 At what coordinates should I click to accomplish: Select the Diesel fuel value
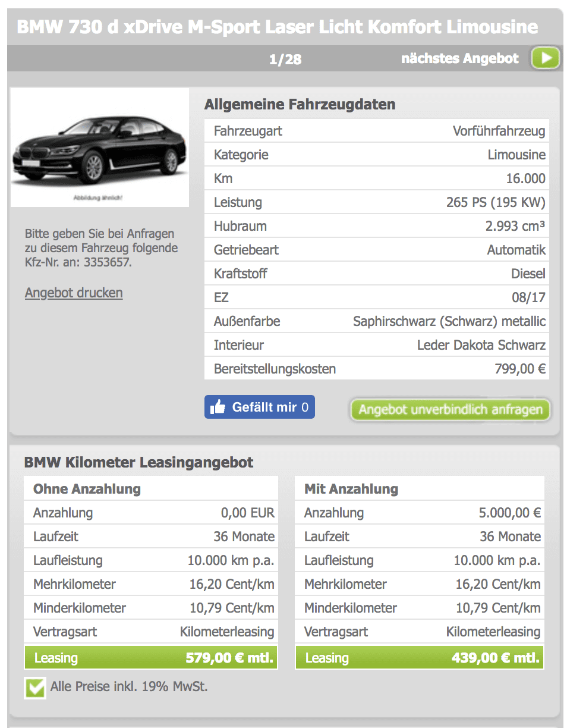pyautogui.click(x=528, y=274)
